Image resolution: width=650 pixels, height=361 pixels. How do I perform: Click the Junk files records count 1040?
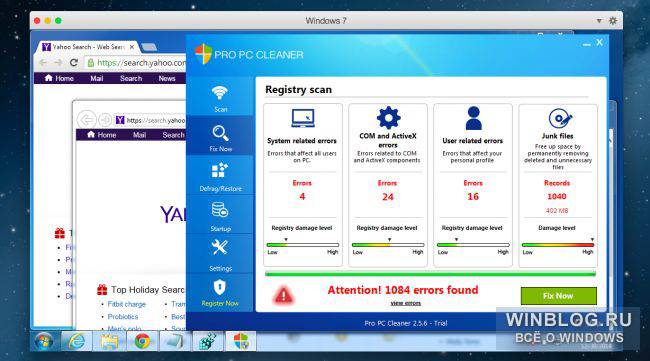[x=557, y=196]
